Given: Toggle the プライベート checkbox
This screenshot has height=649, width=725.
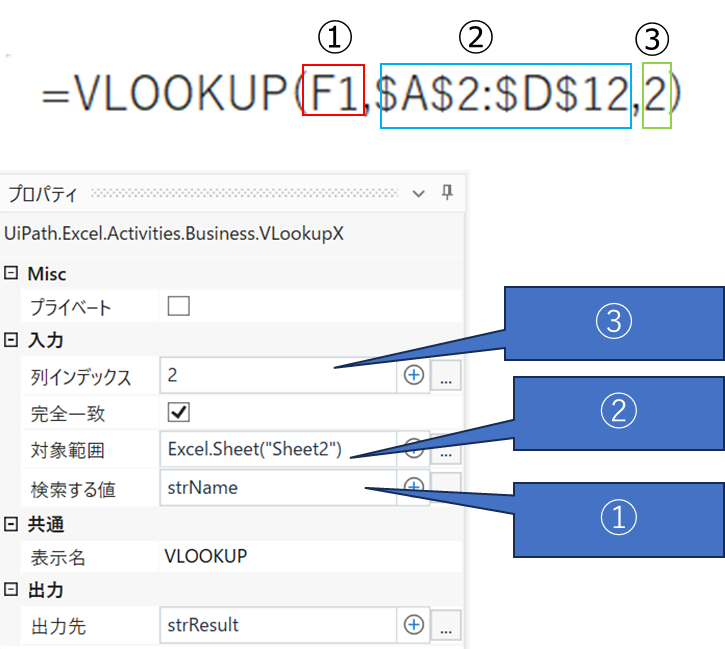Looking at the screenshot, I should [x=178, y=306].
